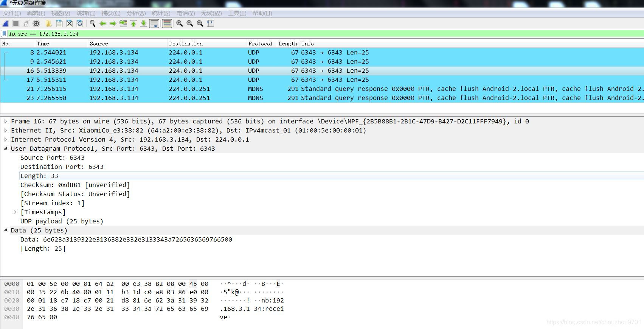Sort by the Info column header
Screen dimensions: 644x329
(472, 44)
